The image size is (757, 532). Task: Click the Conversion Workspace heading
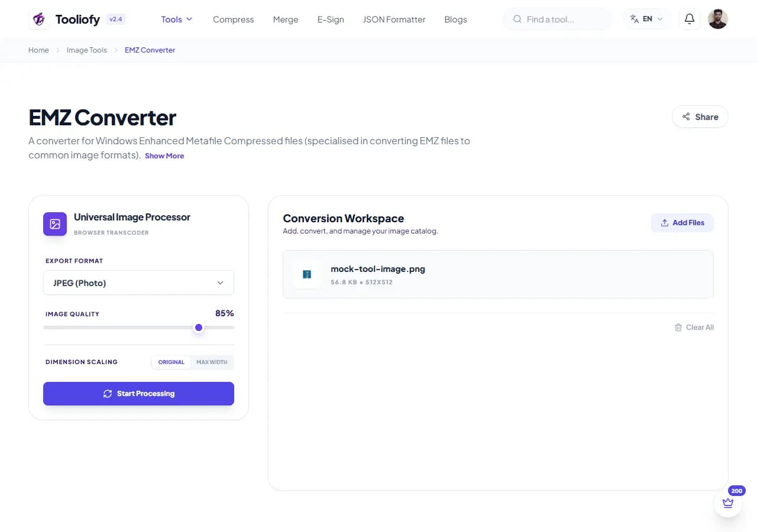tap(344, 219)
